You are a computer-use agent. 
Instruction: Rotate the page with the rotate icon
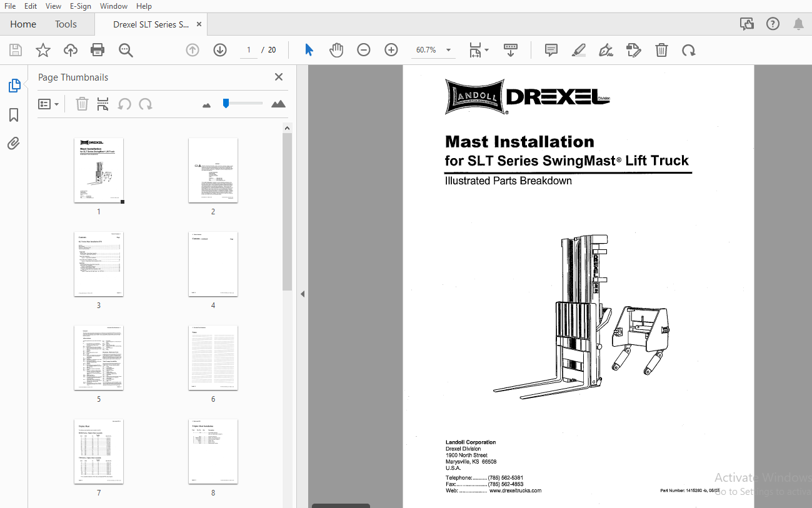click(x=689, y=50)
